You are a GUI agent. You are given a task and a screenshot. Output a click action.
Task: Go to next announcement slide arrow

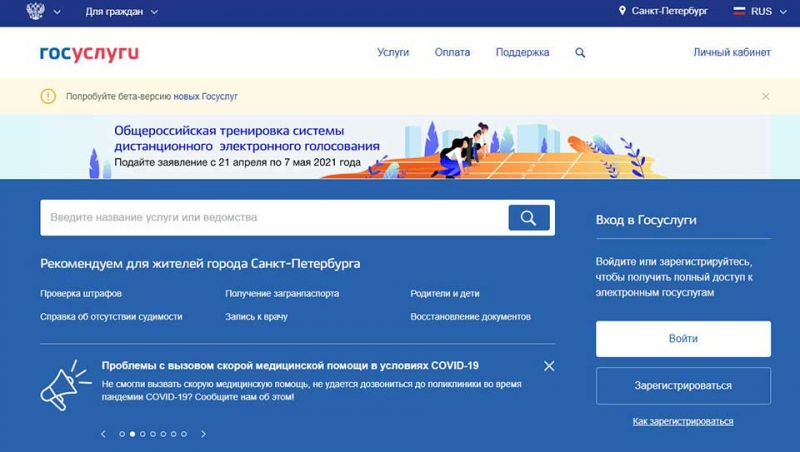click(x=204, y=434)
